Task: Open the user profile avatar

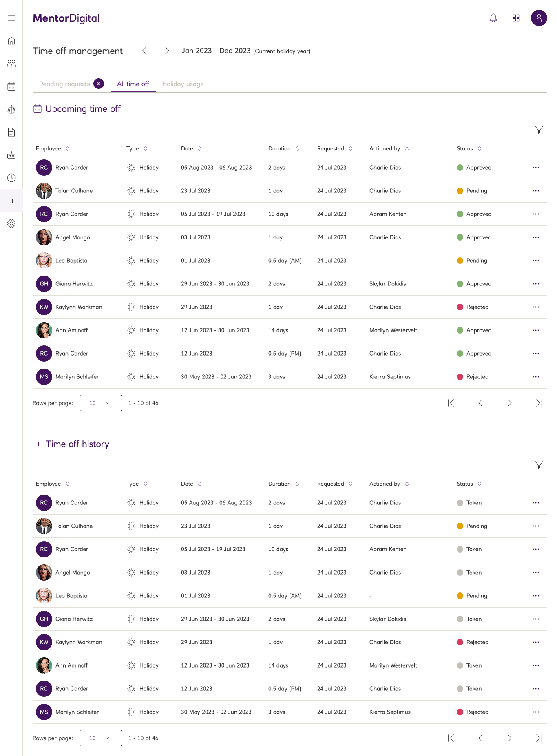Action: point(539,18)
